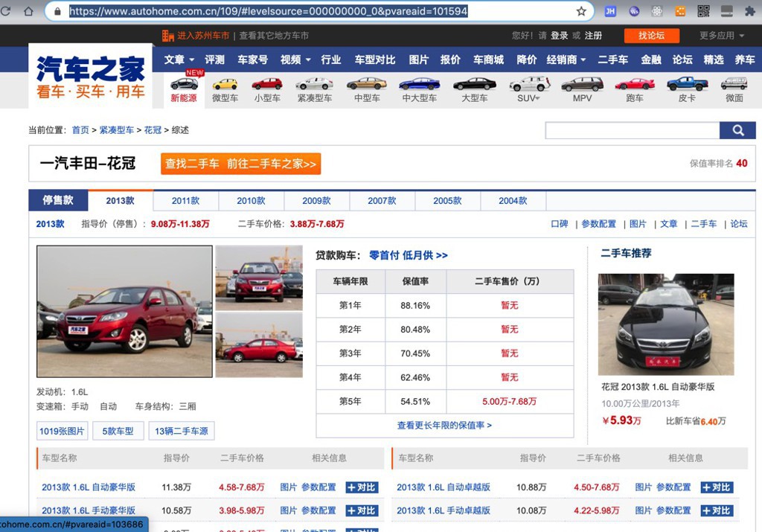Select the 大型车 car category icon
Viewport: 762px width, 532px height.
coord(475,90)
